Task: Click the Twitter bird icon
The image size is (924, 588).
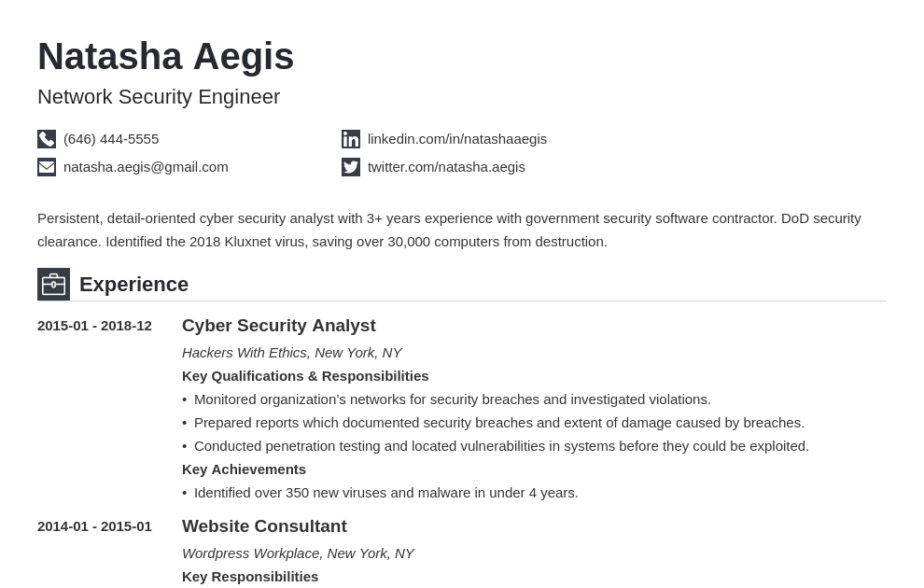Action: [351, 167]
